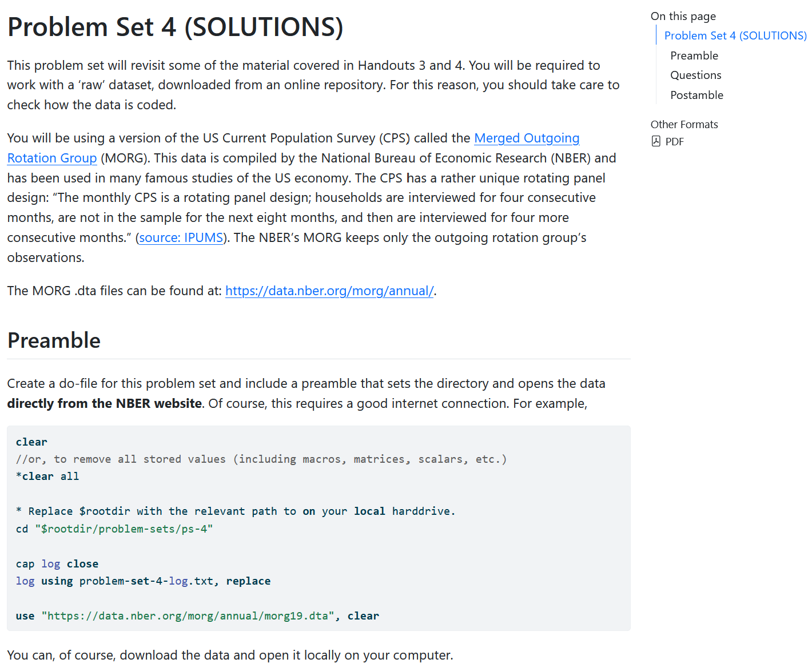Viewport: 812px width, 667px height.
Task: Click the 'cap log close' code line
Action: [x=57, y=564]
